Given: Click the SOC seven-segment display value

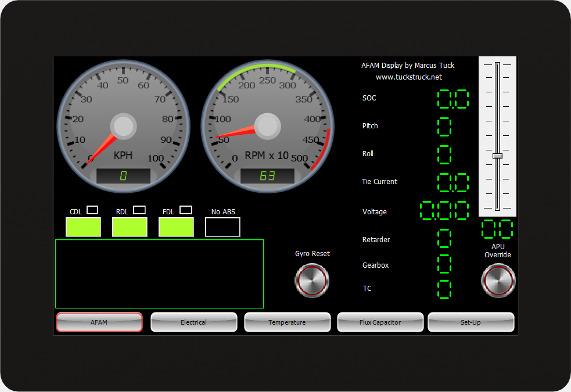Looking at the screenshot, I should coord(453,99).
